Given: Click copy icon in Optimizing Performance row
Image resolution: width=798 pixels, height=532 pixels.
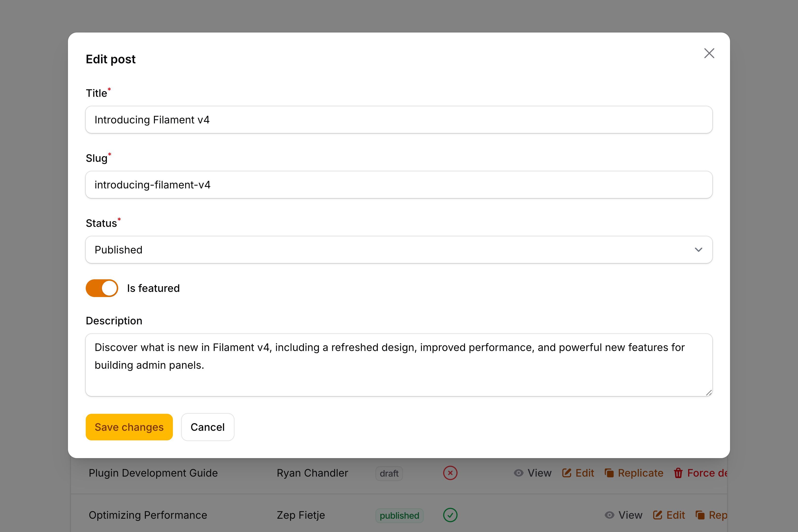Looking at the screenshot, I should (700, 515).
